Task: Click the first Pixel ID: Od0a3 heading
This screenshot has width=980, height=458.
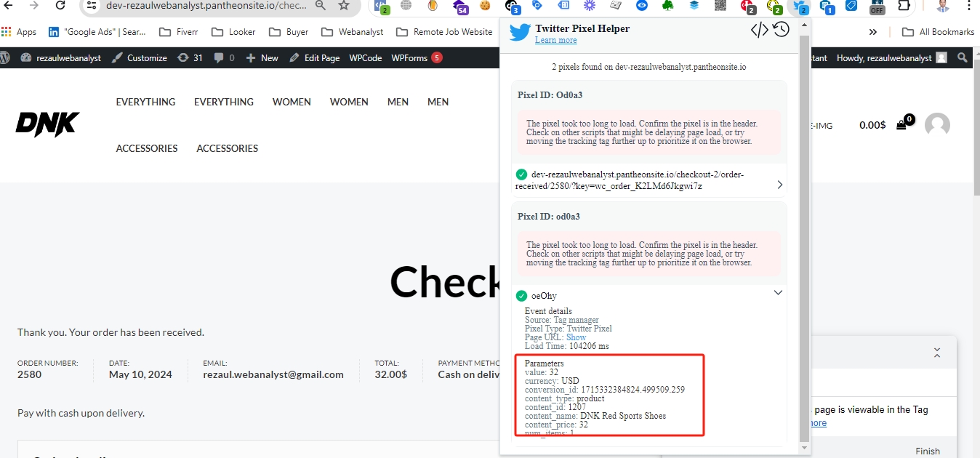Action: pyautogui.click(x=549, y=95)
